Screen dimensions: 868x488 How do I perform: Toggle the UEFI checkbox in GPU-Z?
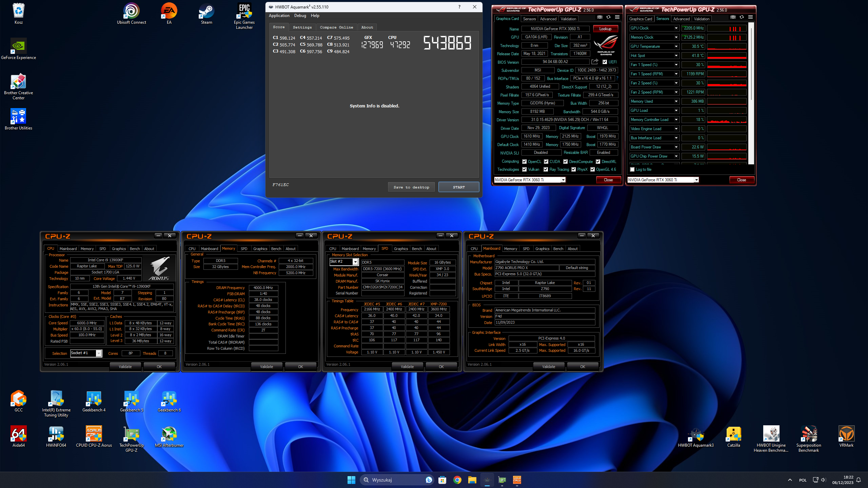(605, 62)
